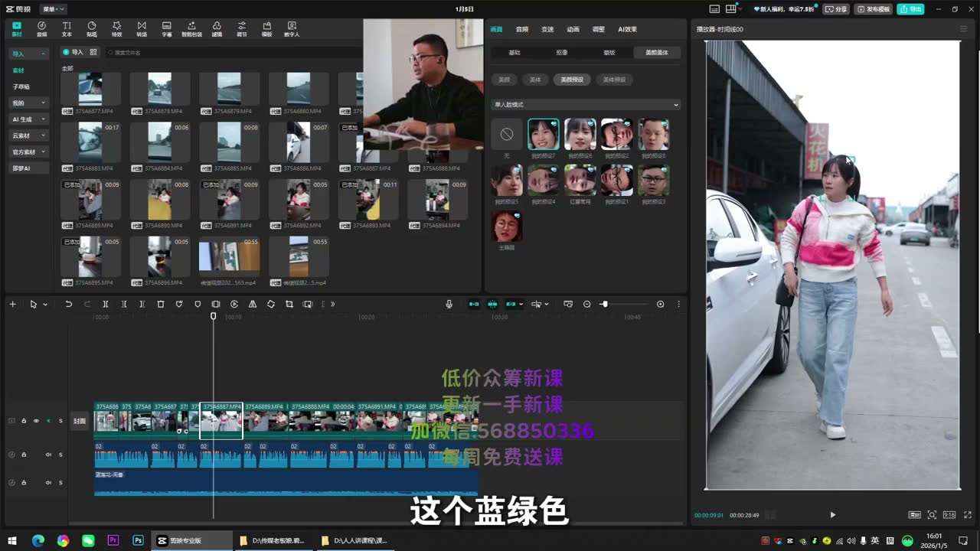Image resolution: width=980 pixels, height=551 pixels.
Task: Switch to the 蒙版 sub-tab
Action: pyautogui.click(x=609, y=53)
